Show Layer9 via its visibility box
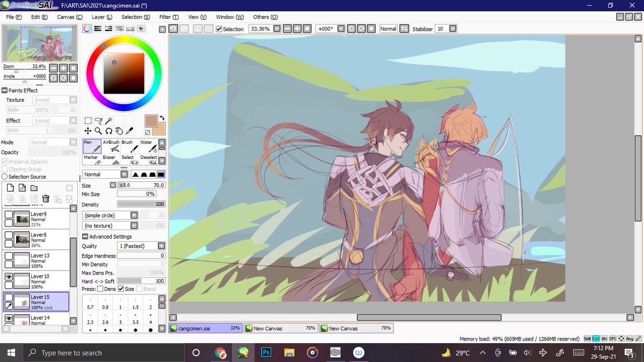This screenshot has height=362, width=644. (9, 215)
